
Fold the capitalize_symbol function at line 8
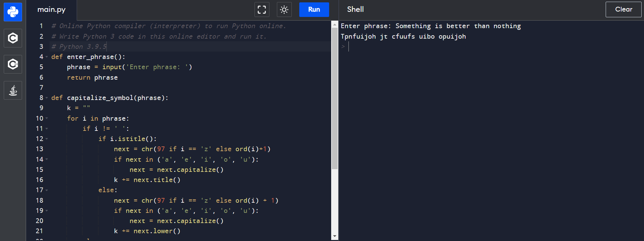(47, 98)
